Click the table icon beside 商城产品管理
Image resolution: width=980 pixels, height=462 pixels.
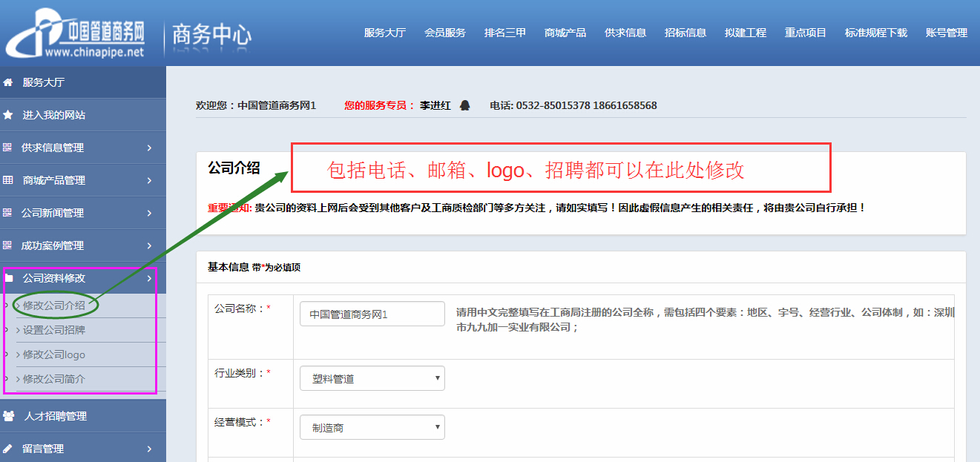pyautogui.click(x=8, y=180)
